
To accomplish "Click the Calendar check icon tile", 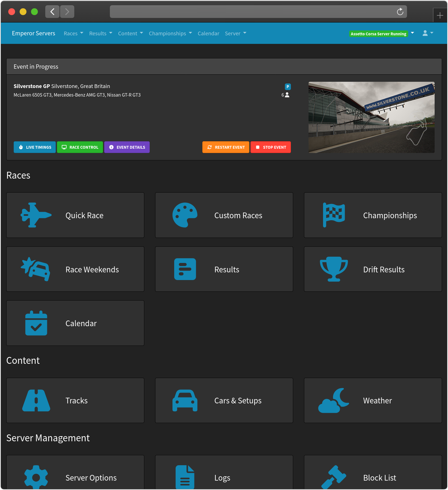I will pyautogui.click(x=36, y=323).
